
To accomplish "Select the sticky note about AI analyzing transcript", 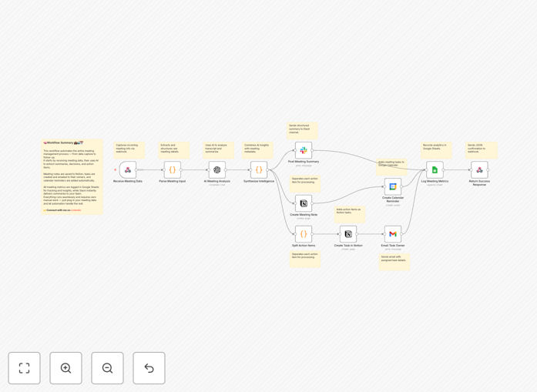I will 219,150.
